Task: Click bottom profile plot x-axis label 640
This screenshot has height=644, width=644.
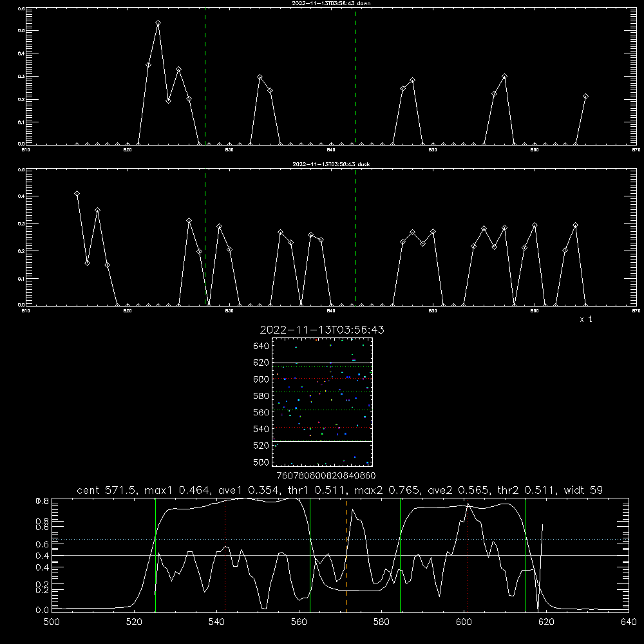Action: click(629, 622)
